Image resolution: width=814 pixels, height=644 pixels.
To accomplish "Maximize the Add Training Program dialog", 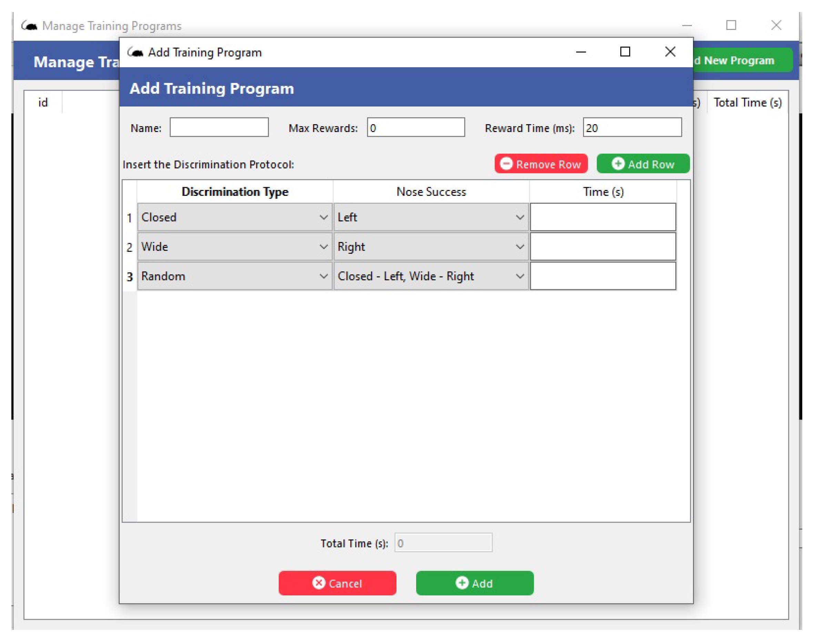I will coord(625,52).
